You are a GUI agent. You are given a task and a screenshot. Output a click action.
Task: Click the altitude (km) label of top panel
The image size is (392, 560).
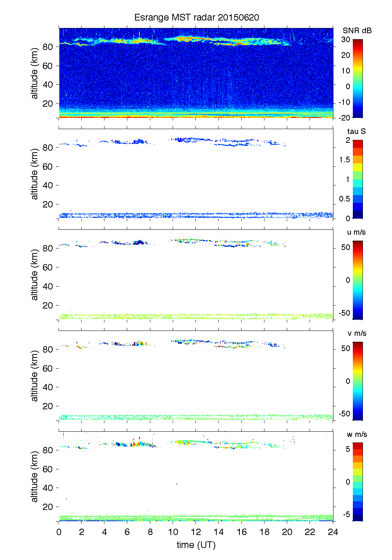point(35,73)
